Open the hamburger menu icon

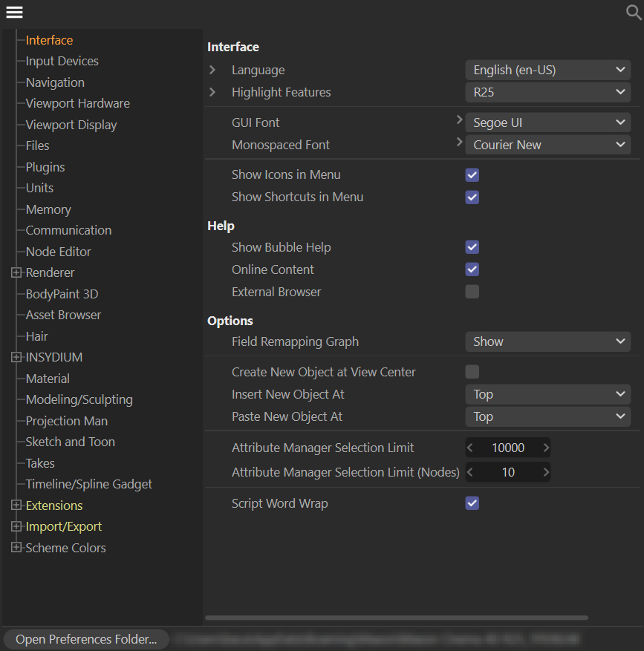[x=14, y=13]
